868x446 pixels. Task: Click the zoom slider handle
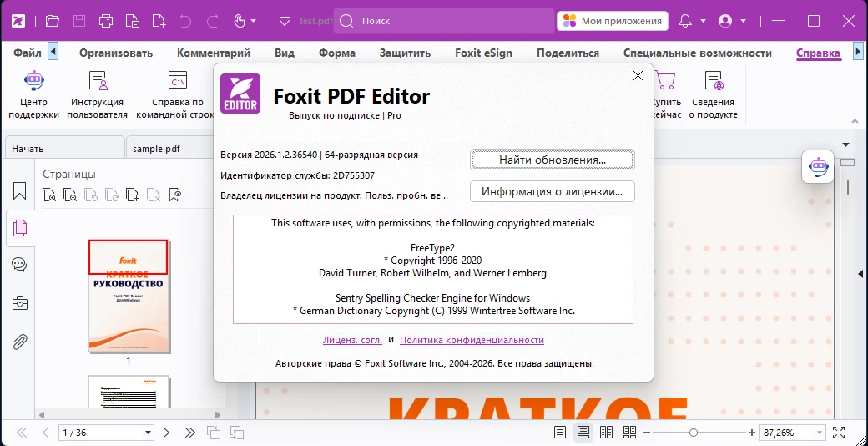[x=693, y=433]
